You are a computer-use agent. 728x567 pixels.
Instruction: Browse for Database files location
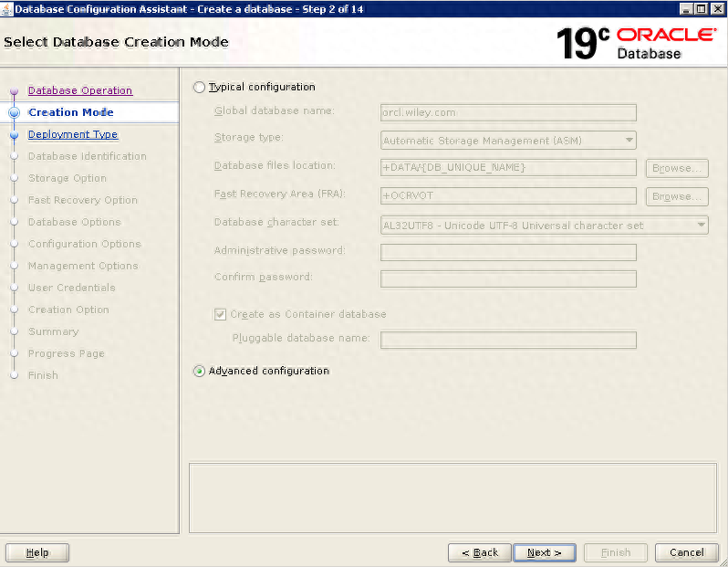tap(677, 168)
